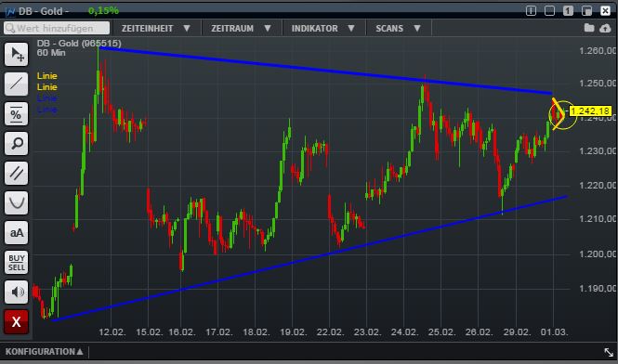Screen dimensions: 618x364
Task: Select the curve arc drawing tool
Action: [x=16, y=202]
